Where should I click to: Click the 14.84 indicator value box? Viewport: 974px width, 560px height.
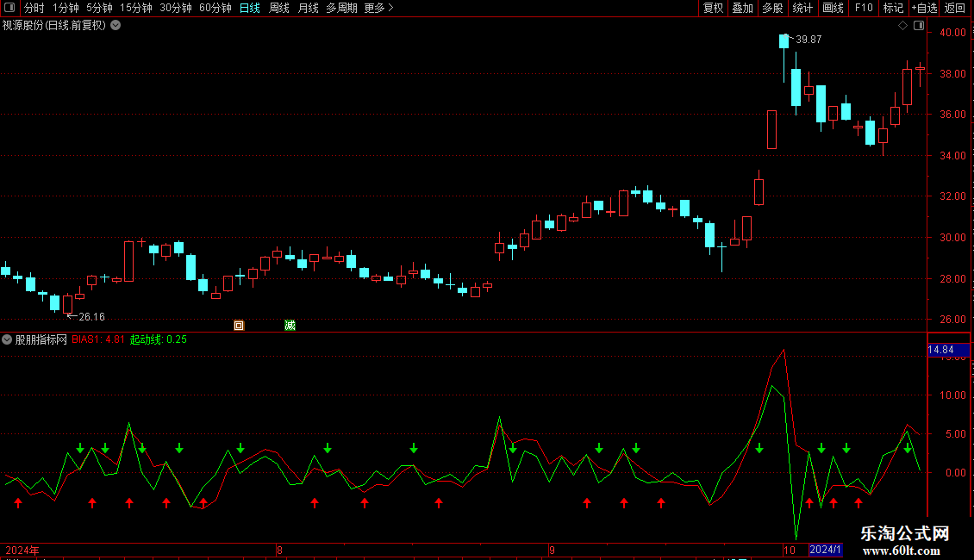pos(948,350)
